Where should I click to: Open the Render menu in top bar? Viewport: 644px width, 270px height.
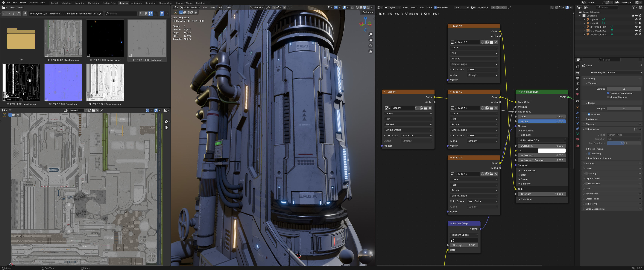[23, 2]
